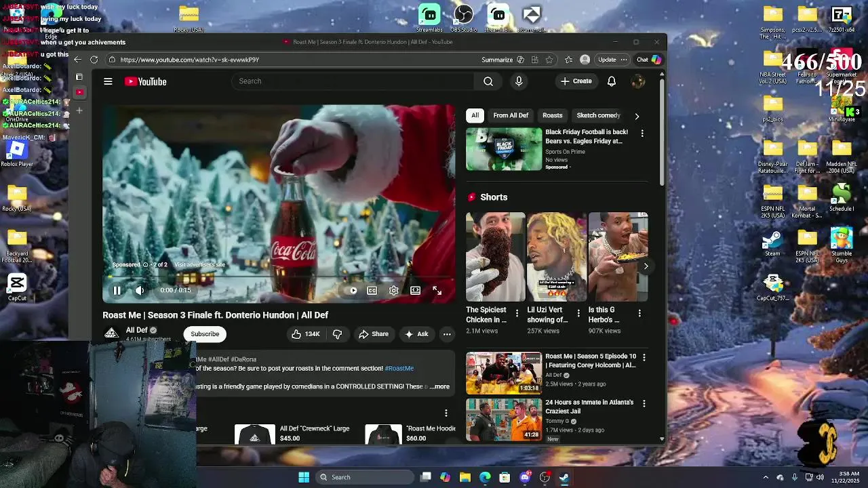Click Summarize in the address bar
Image resolution: width=868 pixels, height=488 pixels.
[497, 60]
